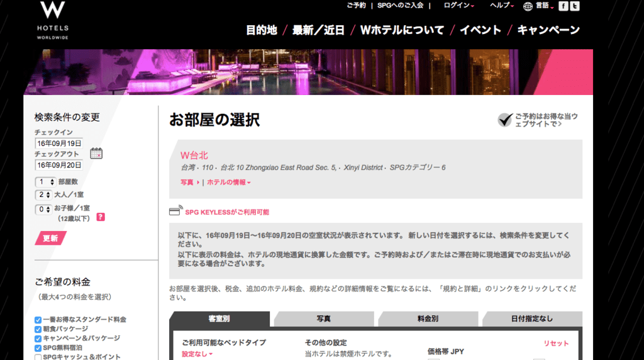Open Wホテルについて navigation item
Viewport: 644px width, 360px height.
pyautogui.click(x=402, y=30)
